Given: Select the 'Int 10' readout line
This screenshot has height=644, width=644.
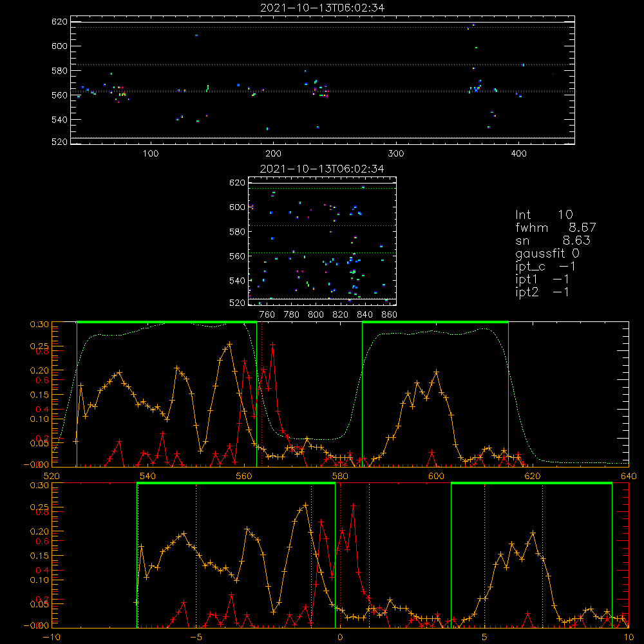Looking at the screenshot, I should click(x=544, y=215).
